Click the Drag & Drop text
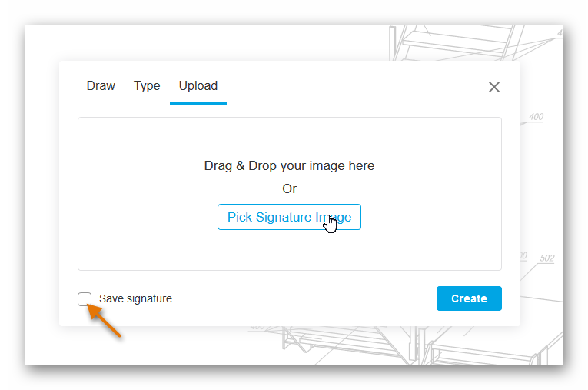The width and height of the screenshot is (588, 390). 289,165
